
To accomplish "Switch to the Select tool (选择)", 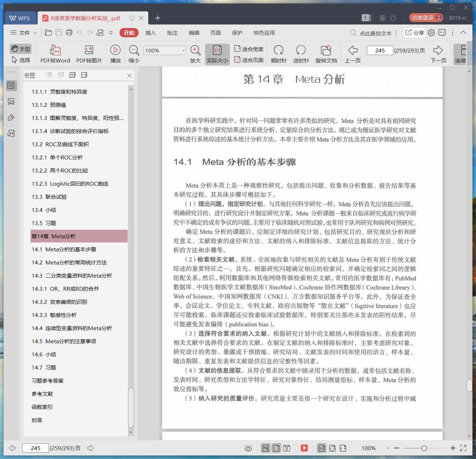I will [x=21, y=60].
